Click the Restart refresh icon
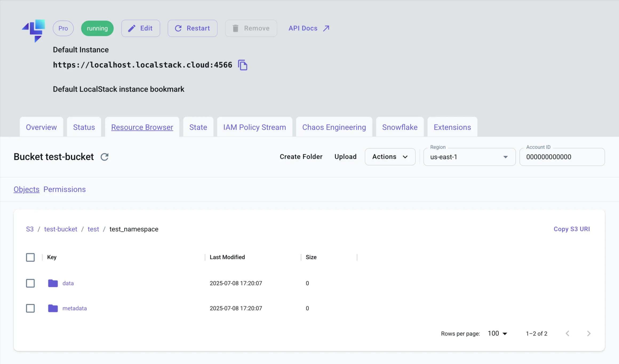 178,28
